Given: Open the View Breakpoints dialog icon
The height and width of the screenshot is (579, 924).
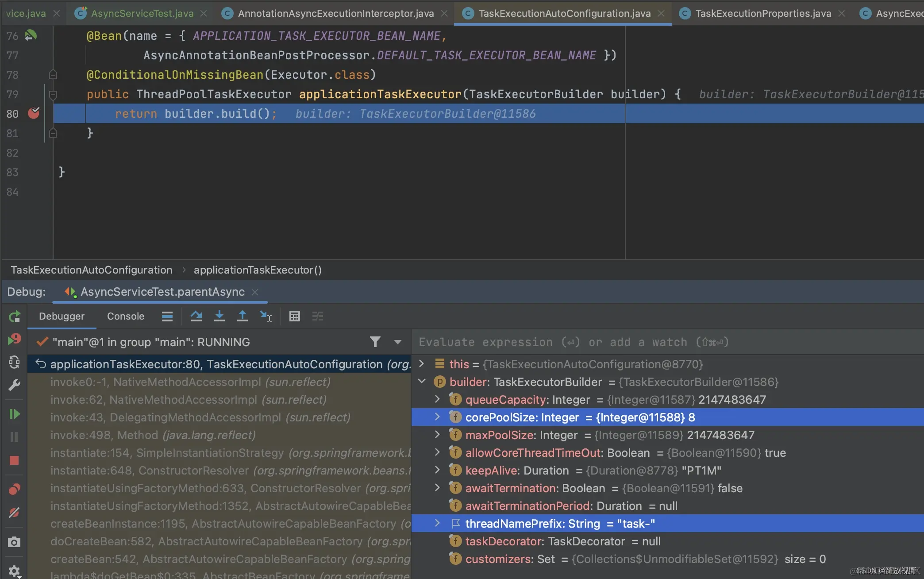Looking at the screenshot, I should point(14,489).
